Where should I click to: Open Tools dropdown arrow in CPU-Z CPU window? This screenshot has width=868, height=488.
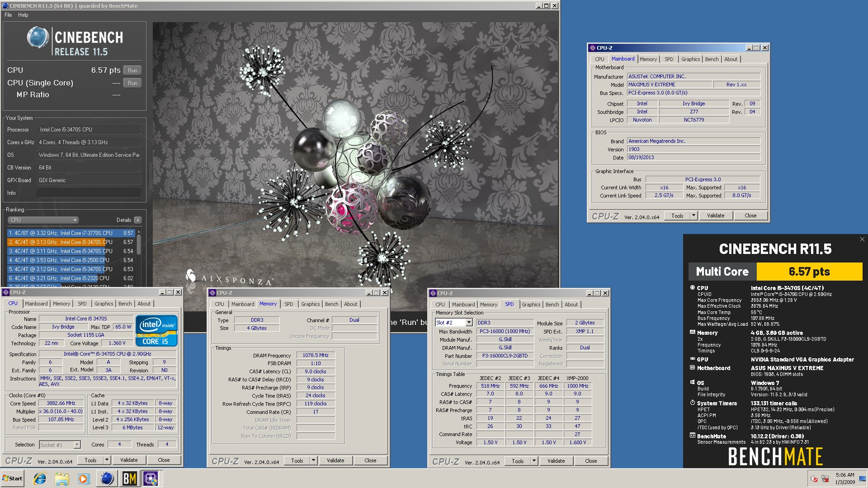[x=107, y=460]
